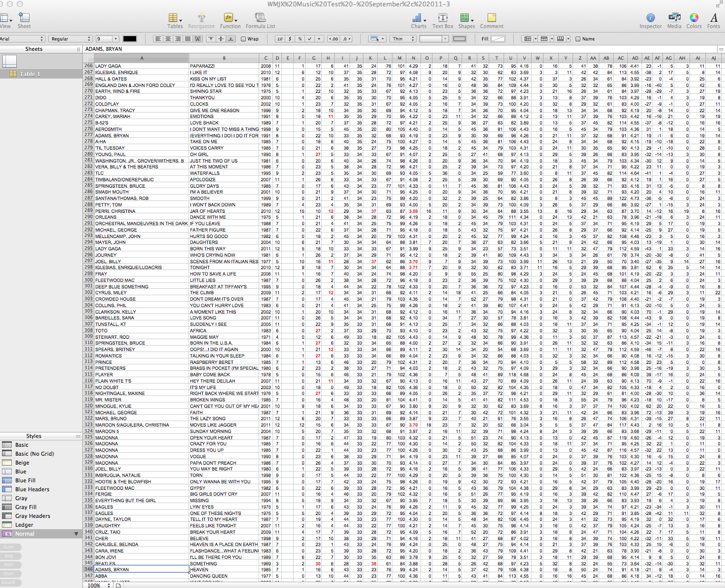Apply checkbox cell format button

310,39
